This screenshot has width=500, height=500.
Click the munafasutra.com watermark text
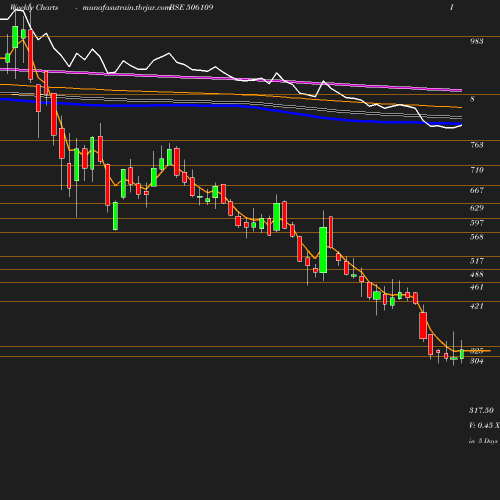[126, 7]
